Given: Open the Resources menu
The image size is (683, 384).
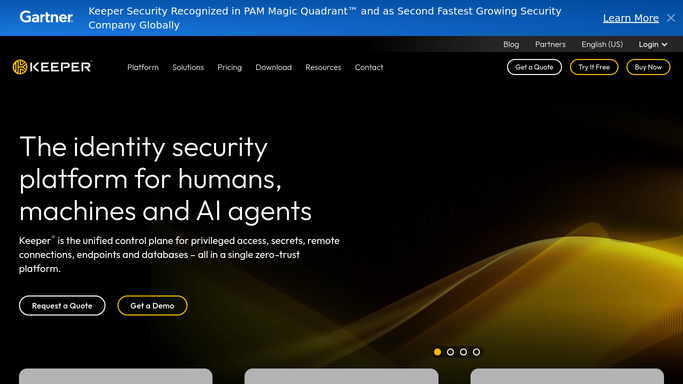Looking at the screenshot, I should click(x=323, y=67).
